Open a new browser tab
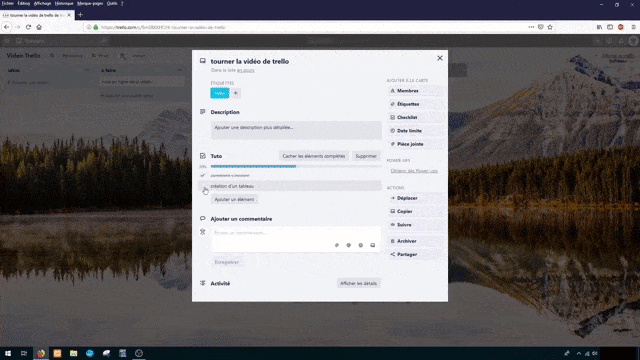The width and height of the screenshot is (640, 360). pos(80,15)
